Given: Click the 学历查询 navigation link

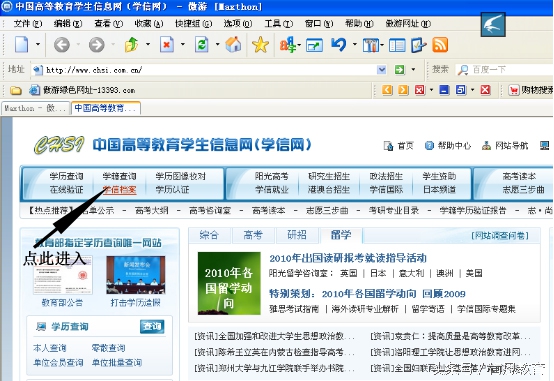Looking at the screenshot, I should pyautogui.click(x=66, y=176).
